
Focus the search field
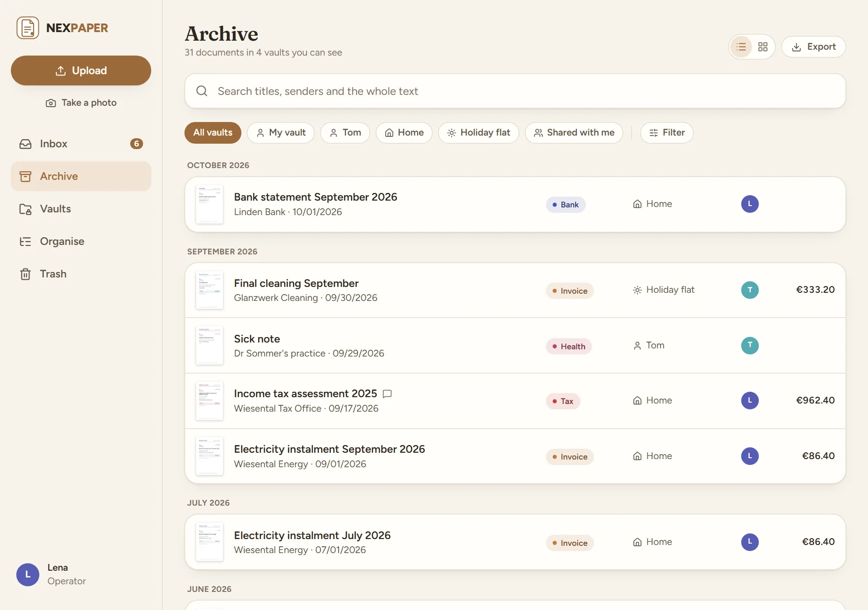515,91
